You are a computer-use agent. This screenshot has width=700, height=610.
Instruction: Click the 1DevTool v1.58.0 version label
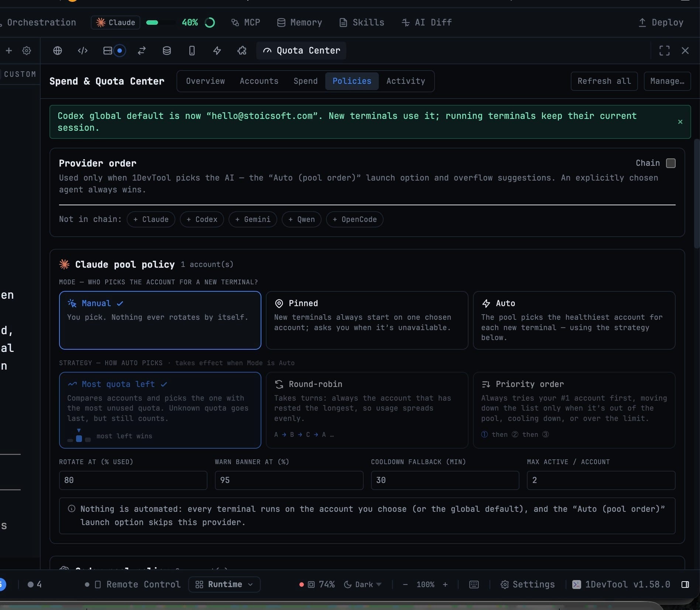[621, 585]
